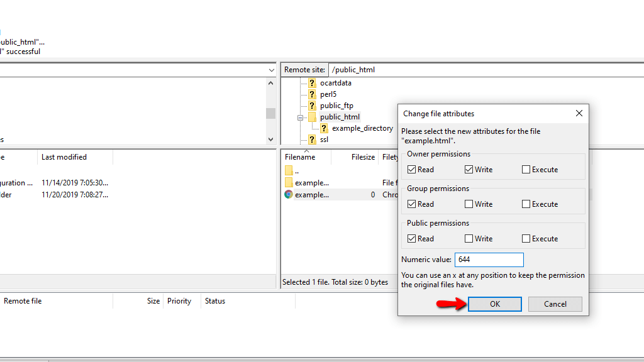The width and height of the screenshot is (644, 362).
Task: Click the ssl unknown-folder icon
Action: 312,140
